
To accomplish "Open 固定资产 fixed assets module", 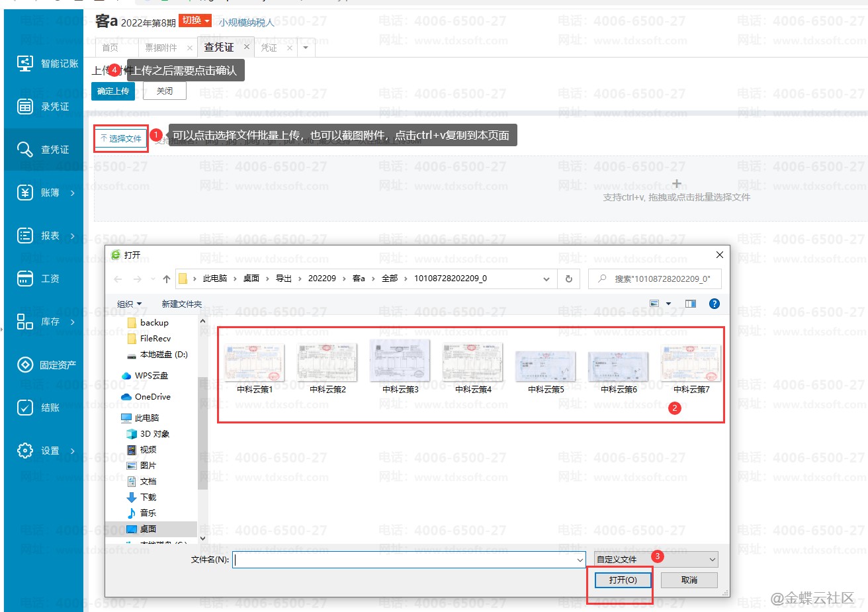I will 46,365.
